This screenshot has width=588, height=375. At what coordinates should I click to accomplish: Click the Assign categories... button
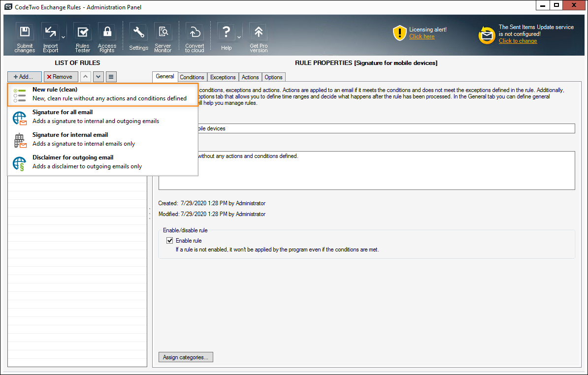[x=186, y=357]
